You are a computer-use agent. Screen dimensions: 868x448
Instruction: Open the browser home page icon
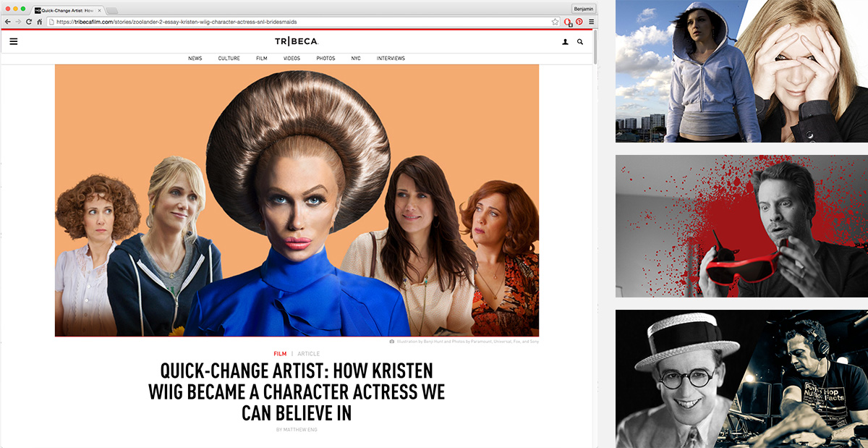[x=40, y=22]
